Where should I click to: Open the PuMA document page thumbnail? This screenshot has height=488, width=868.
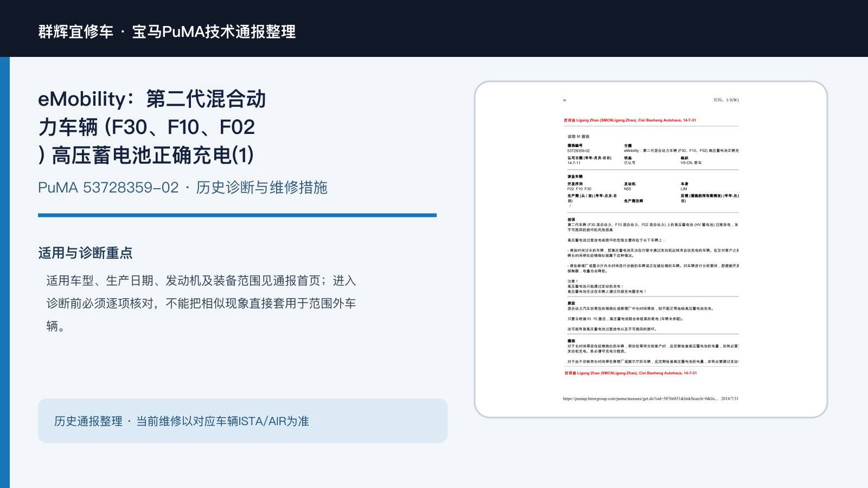[x=651, y=249]
